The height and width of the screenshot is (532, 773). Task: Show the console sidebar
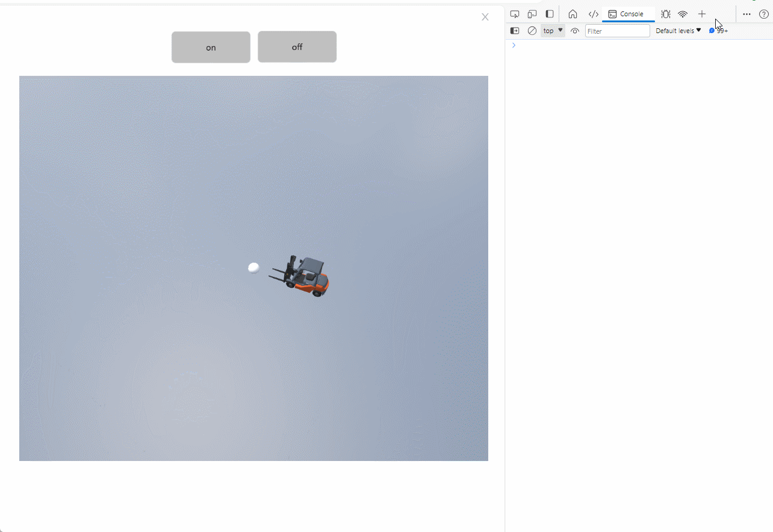pos(515,31)
